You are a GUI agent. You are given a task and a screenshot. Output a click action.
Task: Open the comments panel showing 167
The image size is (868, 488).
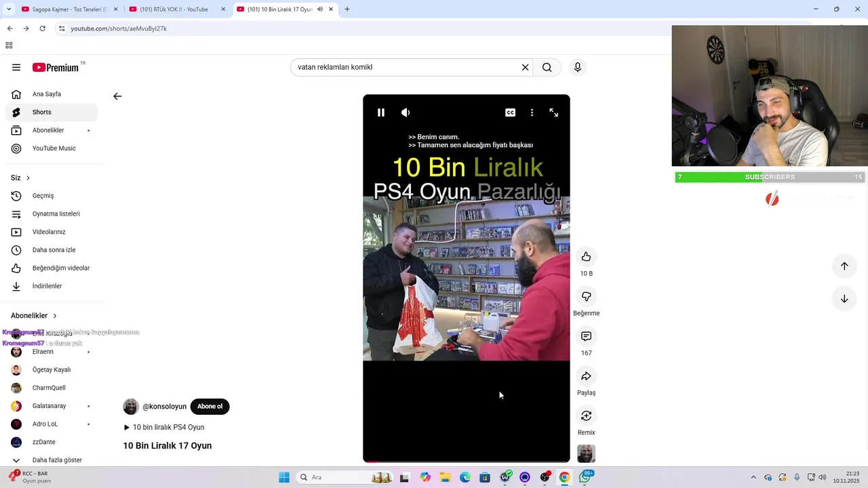pos(587,336)
